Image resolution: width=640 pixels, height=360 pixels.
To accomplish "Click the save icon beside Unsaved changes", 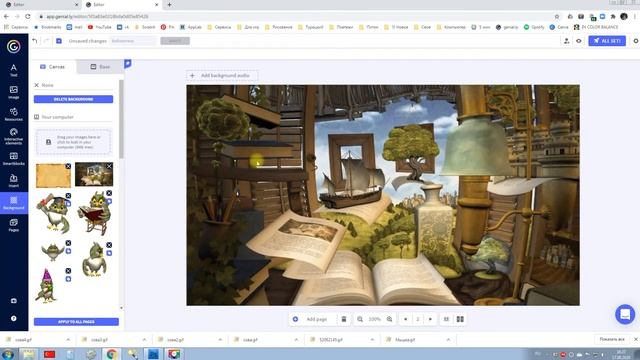I will pyautogui.click(x=59, y=41).
